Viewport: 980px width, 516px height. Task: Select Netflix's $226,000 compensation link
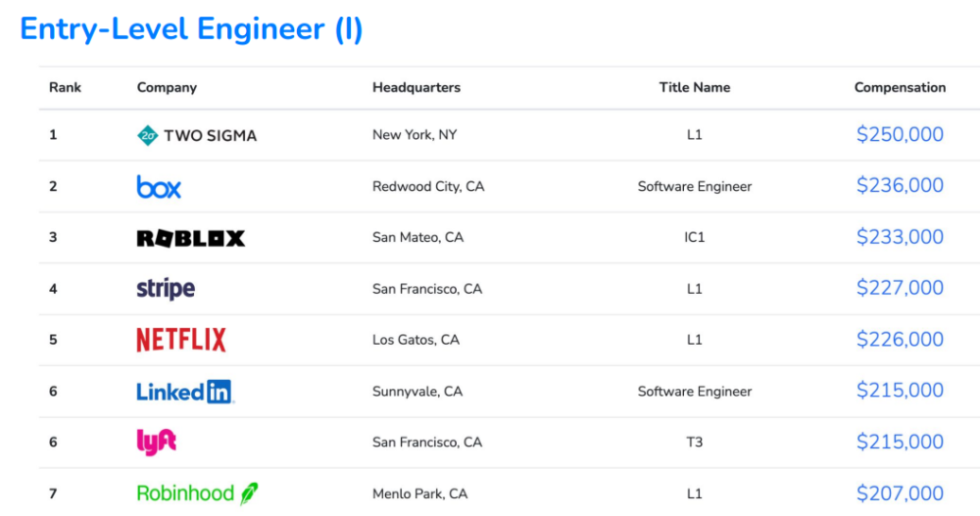click(x=900, y=340)
